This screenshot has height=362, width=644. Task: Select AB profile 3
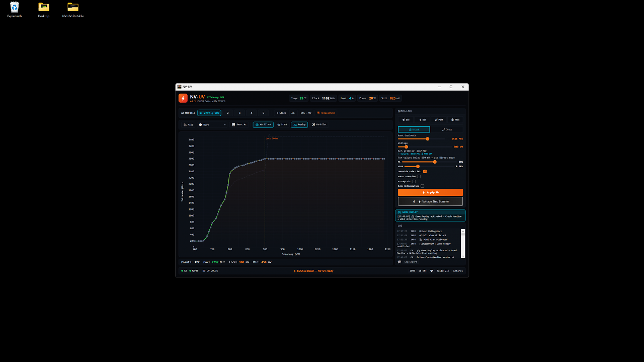click(239, 113)
